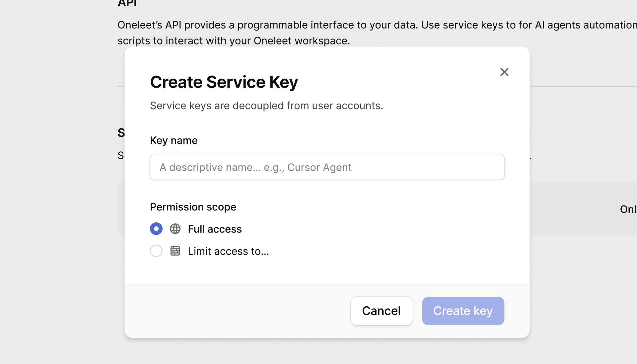Image resolution: width=637 pixels, height=364 pixels.
Task: Click the globe glyph under Permission scope
Action: pyautogui.click(x=175, y=229)
